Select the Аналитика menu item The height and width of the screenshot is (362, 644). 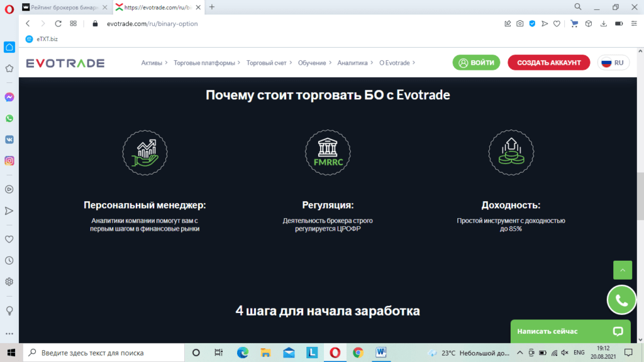point(353,63)
